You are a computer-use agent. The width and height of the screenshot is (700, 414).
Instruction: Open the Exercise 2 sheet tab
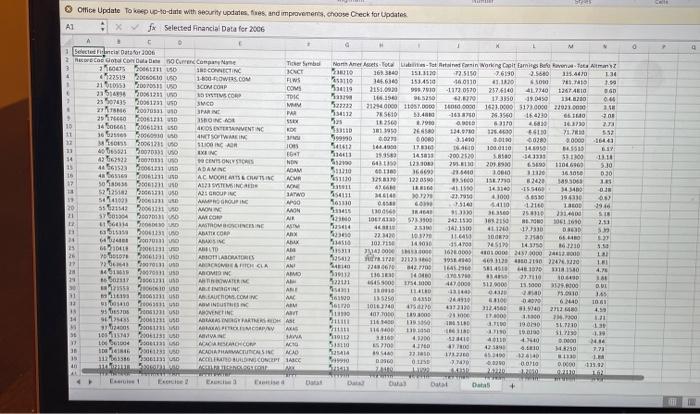(173, 382)
